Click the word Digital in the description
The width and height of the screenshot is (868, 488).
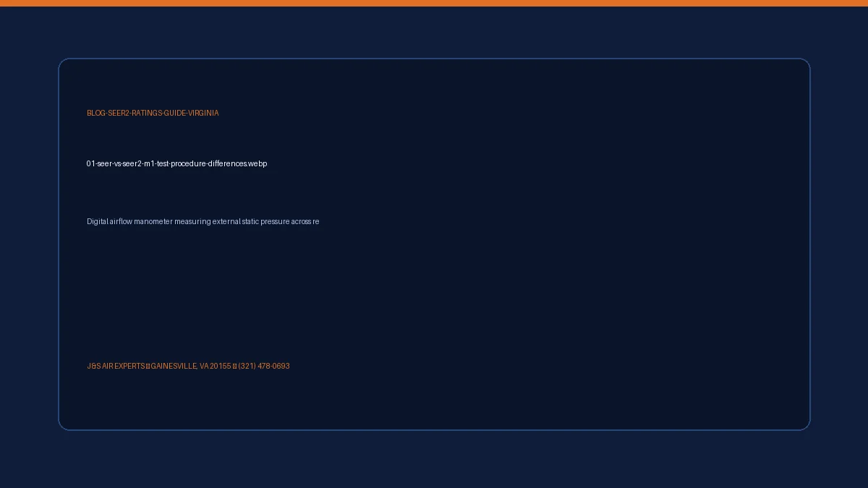click(97, 221)
